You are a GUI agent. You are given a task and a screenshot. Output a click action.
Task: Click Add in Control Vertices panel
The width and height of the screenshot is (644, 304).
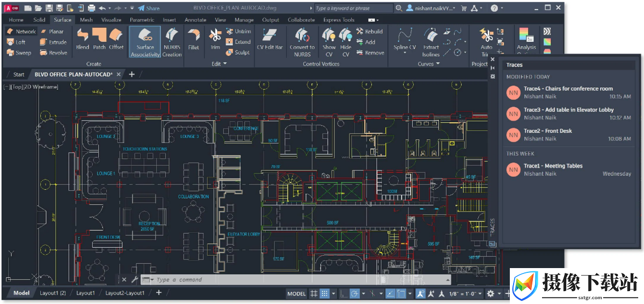[365, 42]
